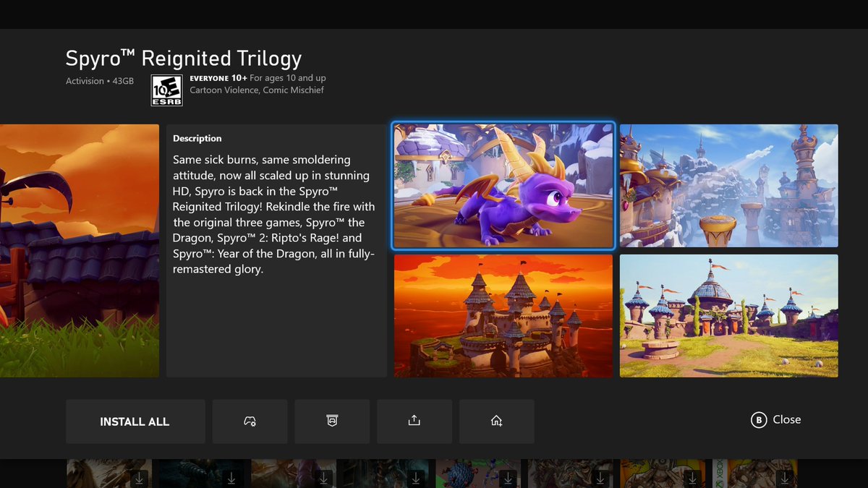
Task: Click the 'Spyro™ Reignited Trilogy' title
Action: (x=184, y=59)
